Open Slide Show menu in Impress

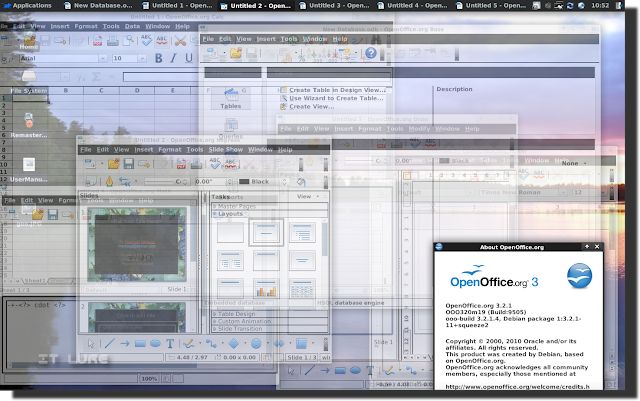226,149
